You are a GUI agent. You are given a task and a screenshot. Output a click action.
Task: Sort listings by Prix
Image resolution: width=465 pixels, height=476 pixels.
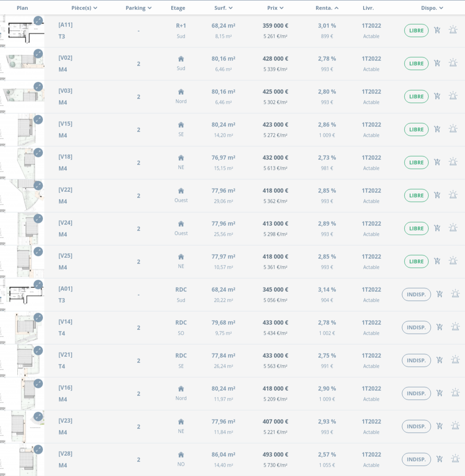click(275, 8)
